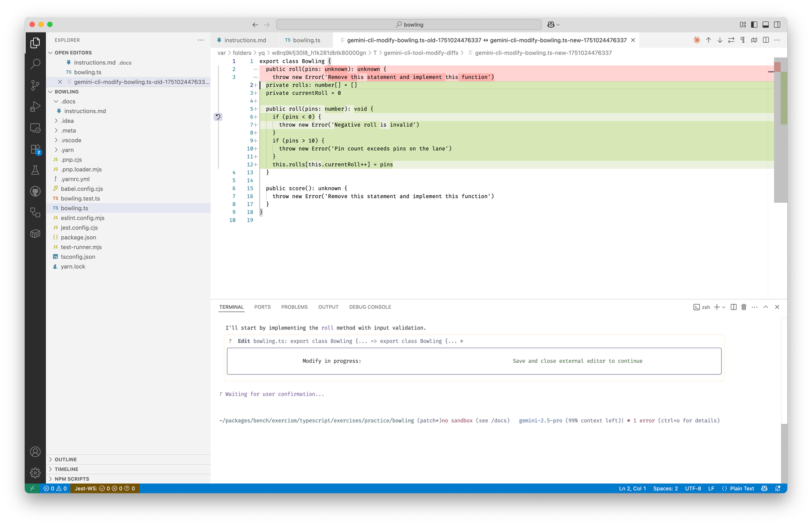Go forward with the right arrow
The width and height of the screenshot is (812, 526).
[x=267, y=25]
